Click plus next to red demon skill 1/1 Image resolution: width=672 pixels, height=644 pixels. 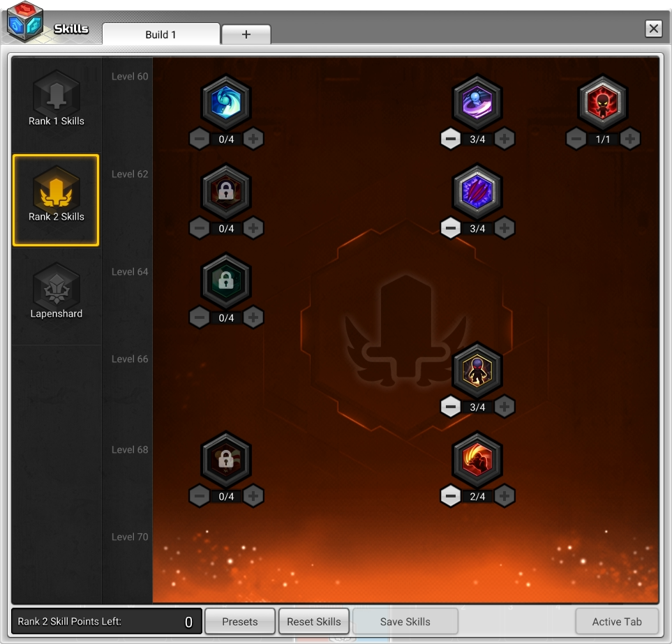point(630,139)
